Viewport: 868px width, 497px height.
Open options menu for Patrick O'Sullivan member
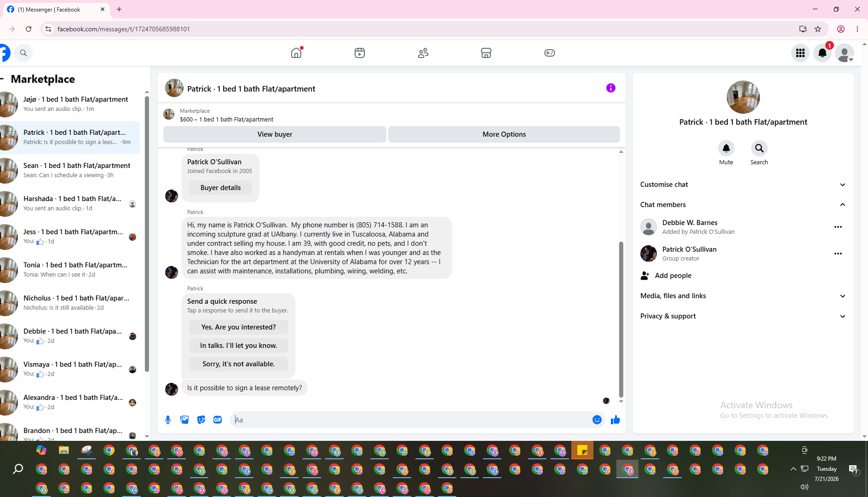coord(838,254)
